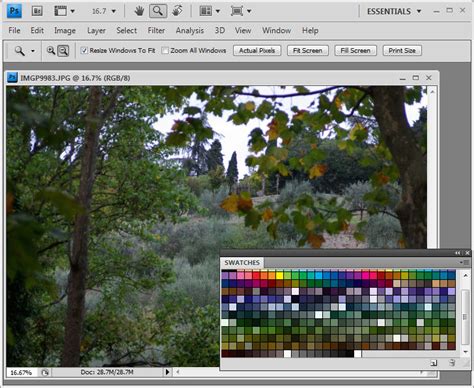The width and height of the screenshot is (474, 388).
Task: Maximize the IMGP9983.JPG document window
Action: [x=416, y=78]
